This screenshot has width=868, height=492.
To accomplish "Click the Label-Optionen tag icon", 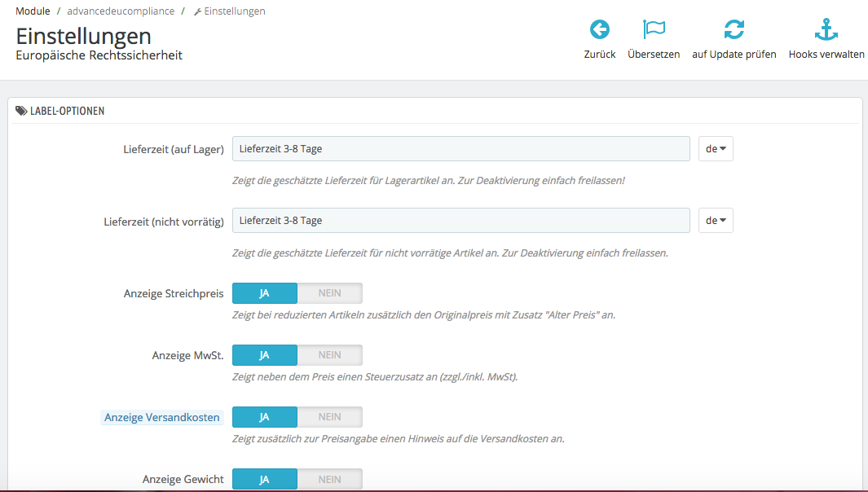I will [21, 111].
